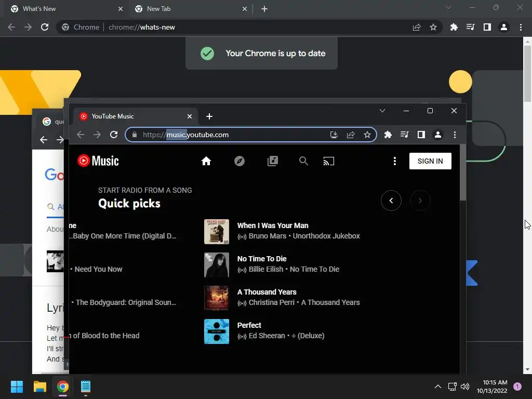Viewport: 532px width, 399px height.
Task: Bookmark music.youtube.com with the star icon
Action: (367, 135)
